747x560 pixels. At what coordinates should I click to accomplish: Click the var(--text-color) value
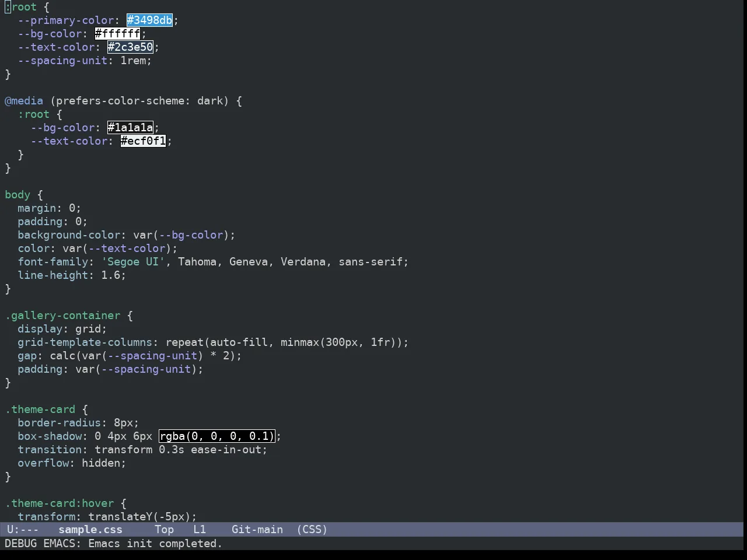[x=117, y=249]
